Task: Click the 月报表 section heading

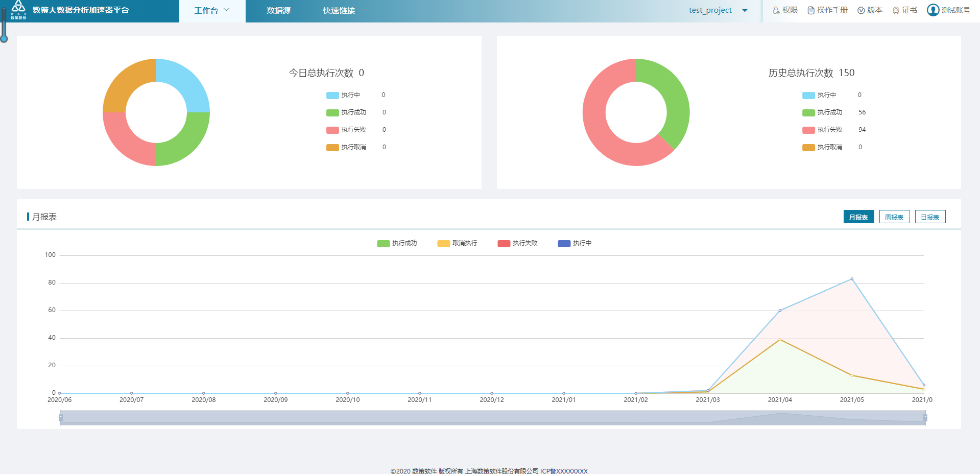Action: tap(44, 217)
